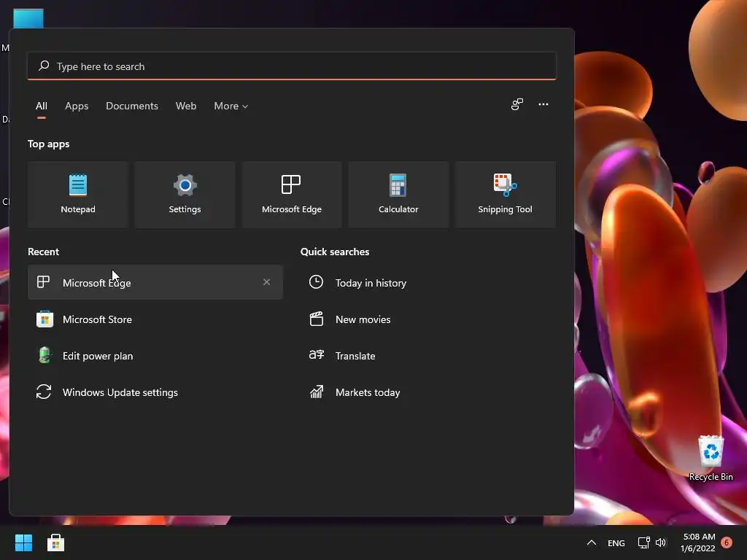Open Microsoft Store in Recent list
The width and height of the screenshot is (747, 560).
155,319
